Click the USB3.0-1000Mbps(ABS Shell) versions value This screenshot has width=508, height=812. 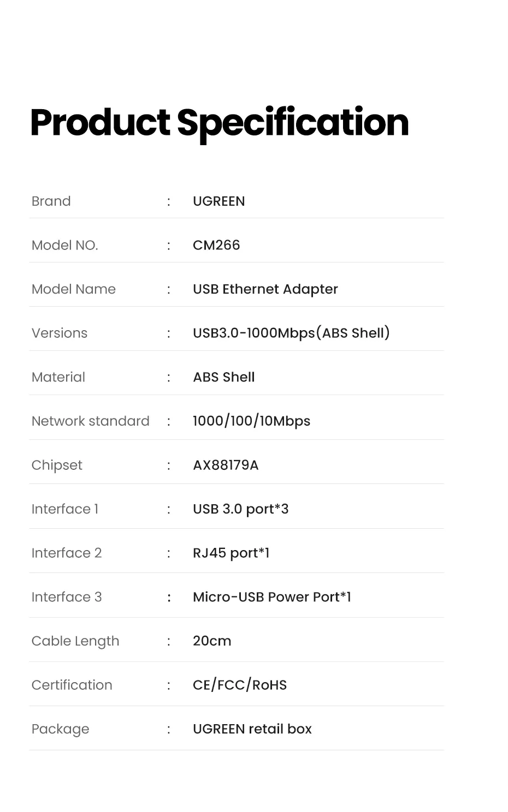click(291, 333)
